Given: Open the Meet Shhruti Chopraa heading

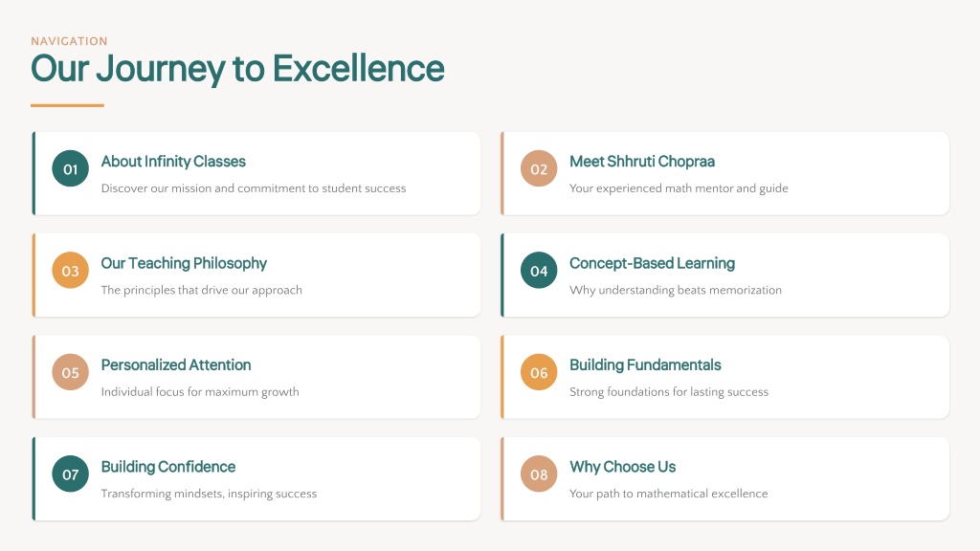Looking at the screenshot, I should 642,161.
